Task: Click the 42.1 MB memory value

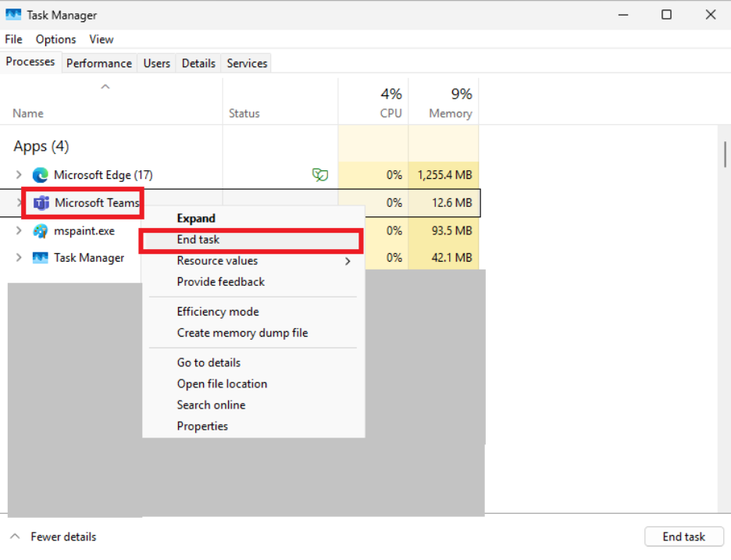Action: point(451,258)
